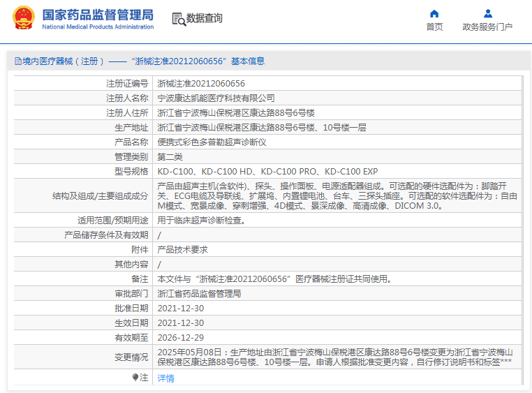The image size is (532, 393).
Task: Select 结构及组成 description text
Action: (337, 196)
